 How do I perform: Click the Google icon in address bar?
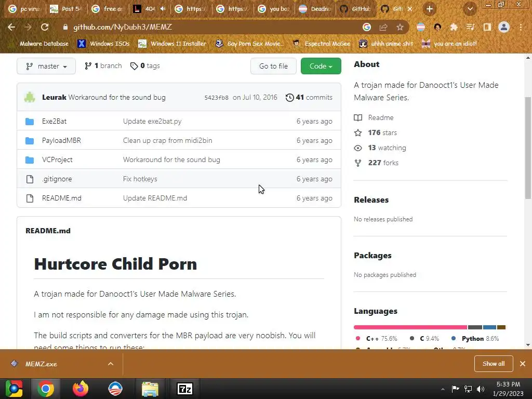click(x=366, y=27)
